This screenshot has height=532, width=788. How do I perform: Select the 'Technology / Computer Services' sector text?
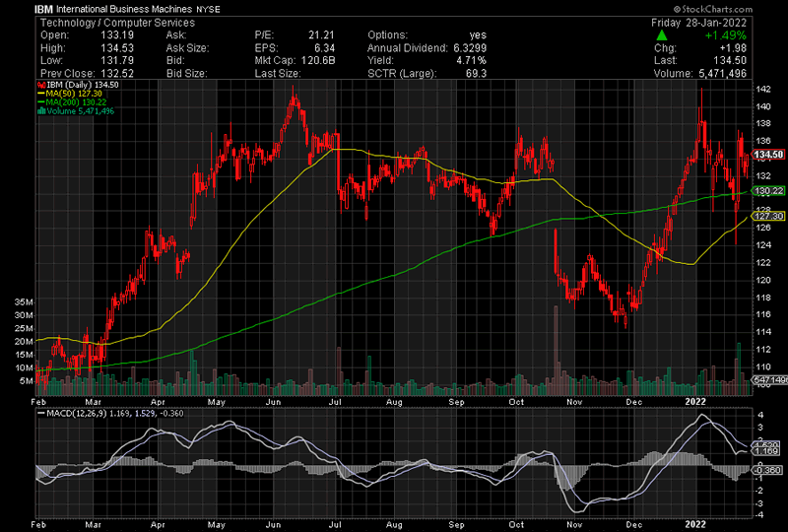click(x=117, y=23)
